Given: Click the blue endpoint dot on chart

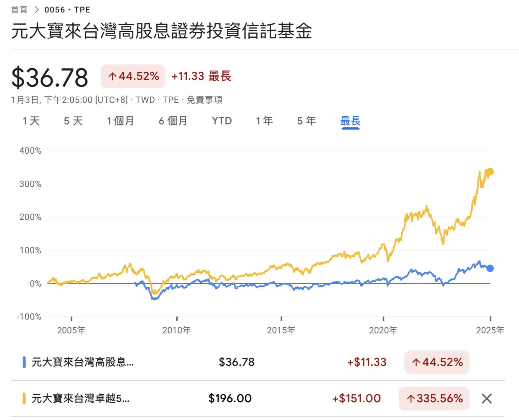Looking at the screenshot, I should point(490,268).
